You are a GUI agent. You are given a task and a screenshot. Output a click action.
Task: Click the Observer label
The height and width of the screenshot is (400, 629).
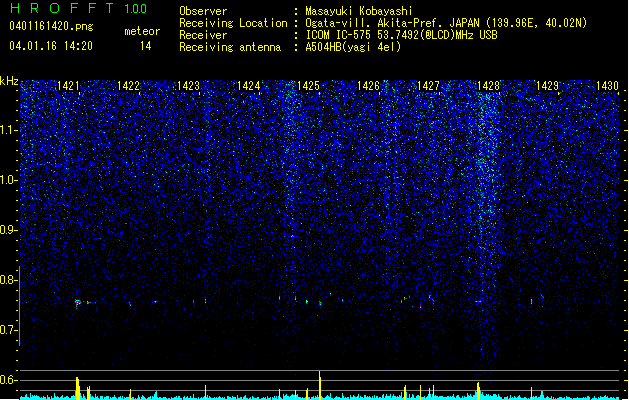pos(203,11)
